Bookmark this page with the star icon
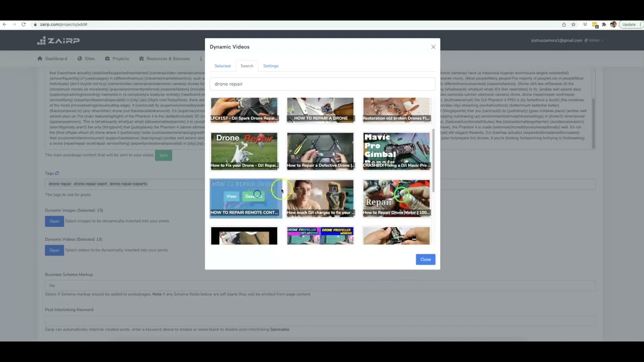The width and height of the screenshot is (644, 362). pos(573,24)
